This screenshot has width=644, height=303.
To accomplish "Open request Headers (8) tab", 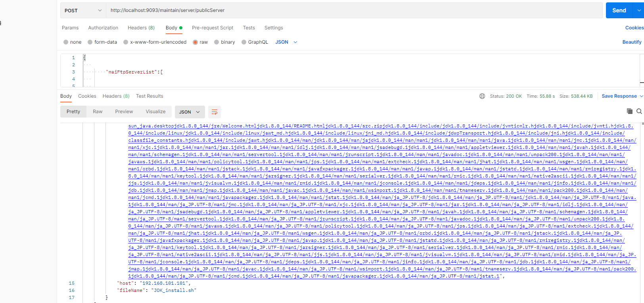I will coord(141,28).
